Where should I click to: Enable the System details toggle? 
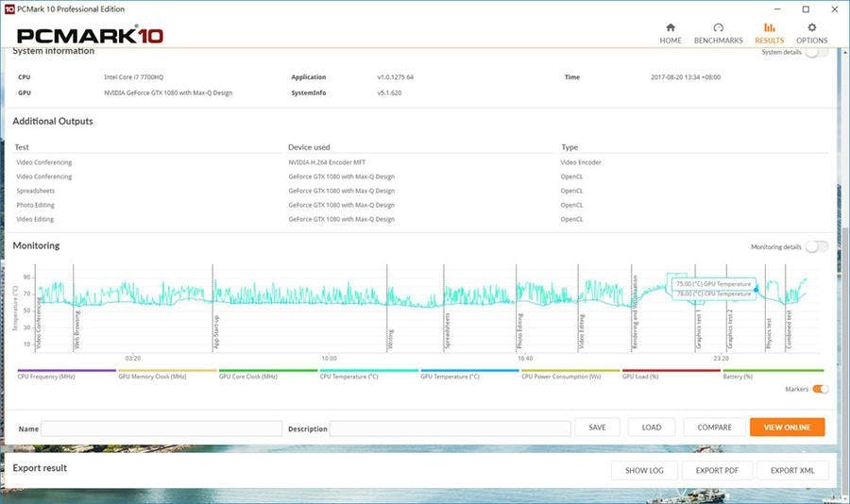point(816,53)
